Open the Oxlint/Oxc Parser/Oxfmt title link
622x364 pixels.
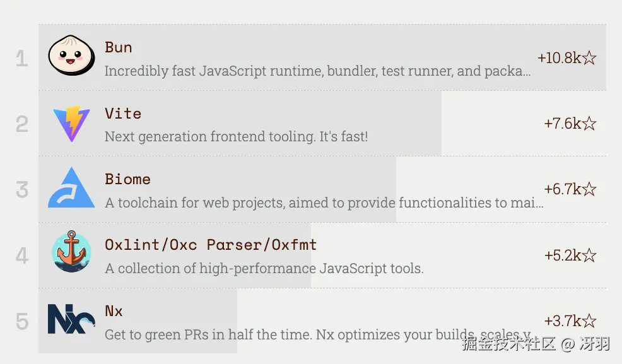coord(211,245)
